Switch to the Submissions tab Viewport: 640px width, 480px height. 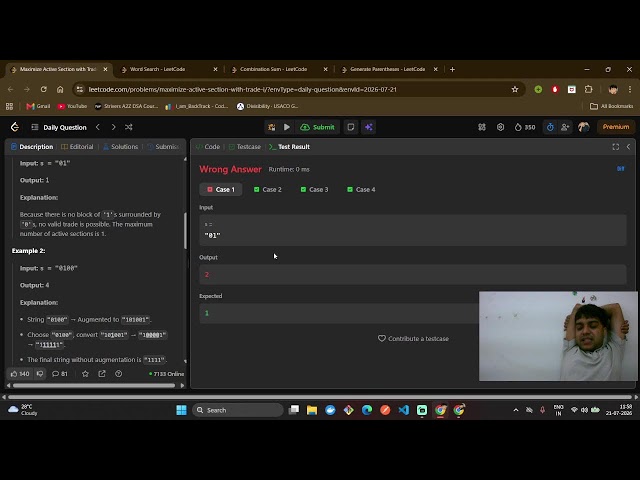pyautogui.click(x=163, y=147)
